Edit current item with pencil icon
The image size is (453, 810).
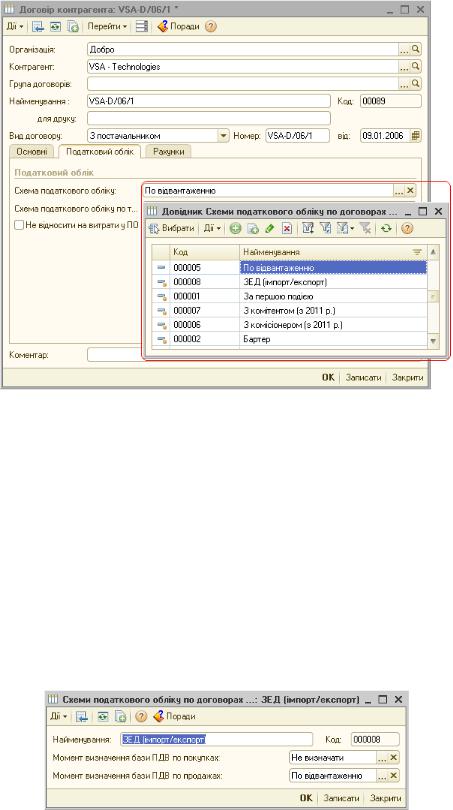[270, 228]
